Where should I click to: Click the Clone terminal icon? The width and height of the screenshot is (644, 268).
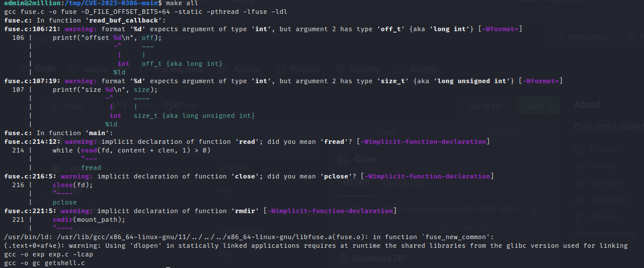point(343,159)
